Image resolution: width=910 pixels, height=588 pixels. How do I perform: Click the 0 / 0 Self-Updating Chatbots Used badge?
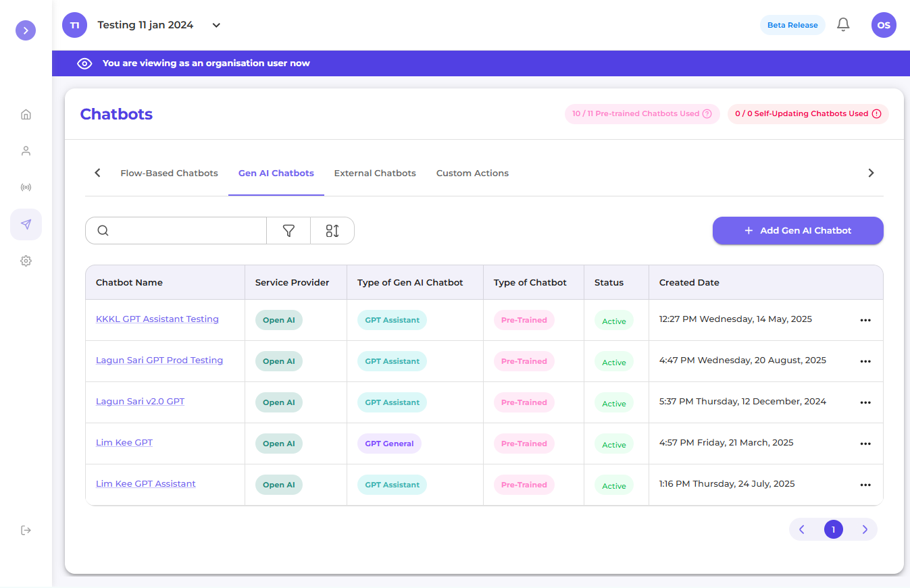click(x=808, y=113)
